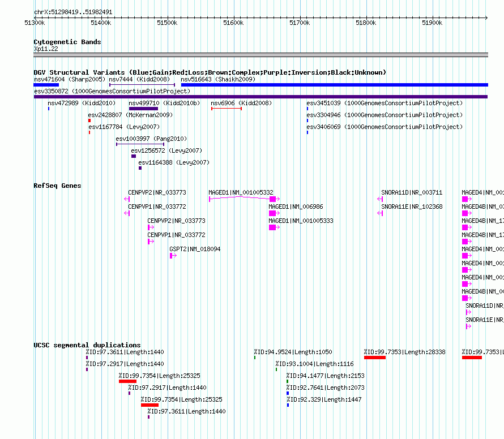Select the Cytogenetic Bands track title
Screen dimensions: 504x439
click(x=67, y=42)
